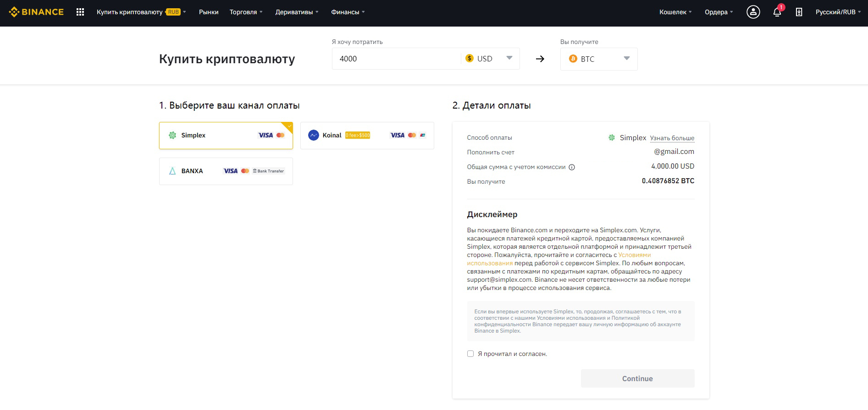Viewport: 868px width, 410px height.
Task: Click the Continue button
Action: point(637,378)
